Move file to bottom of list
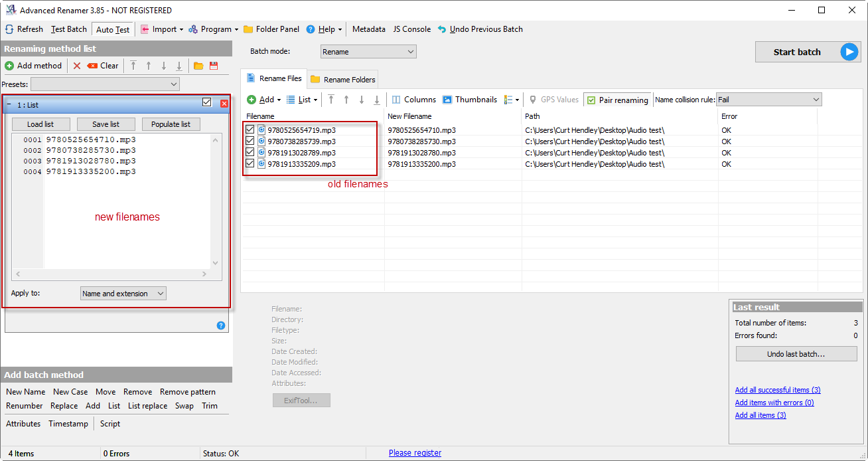The width and height of the screenshot is (868, 461). coord(377,100)
